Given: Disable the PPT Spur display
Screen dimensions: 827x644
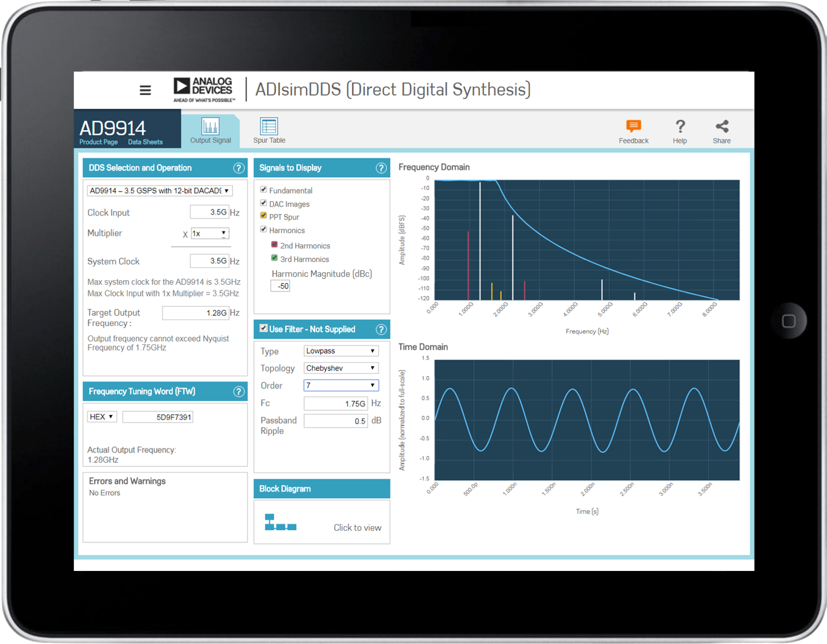Looking at the screenshot, I should point(263,215).
